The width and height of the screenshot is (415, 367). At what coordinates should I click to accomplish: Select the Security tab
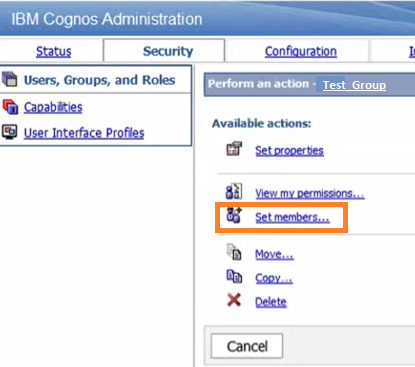pyautogui.click(x=168, y=51)
